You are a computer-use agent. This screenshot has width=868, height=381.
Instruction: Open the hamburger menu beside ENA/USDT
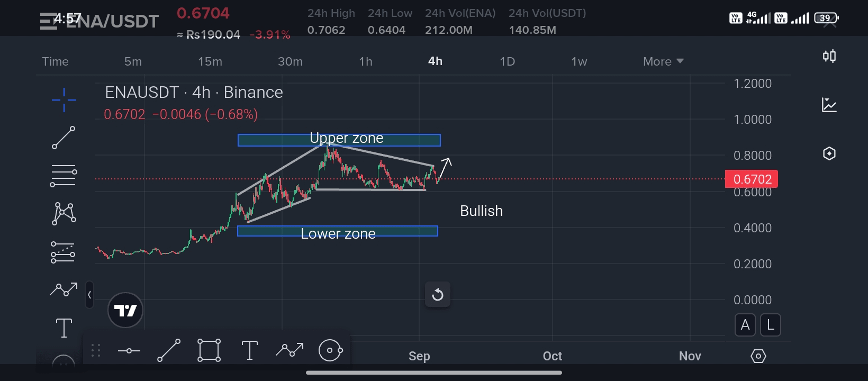click(48, 21)
